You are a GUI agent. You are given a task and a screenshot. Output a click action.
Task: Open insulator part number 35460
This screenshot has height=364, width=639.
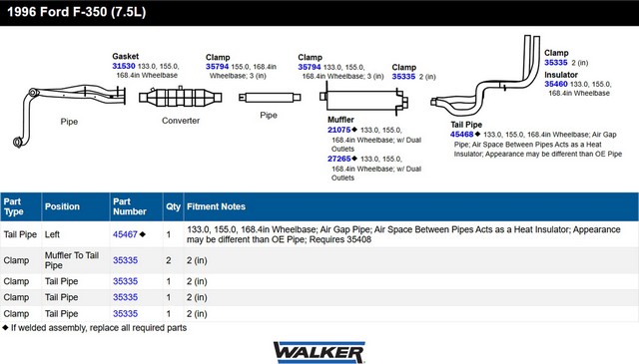tap(556, 84)
